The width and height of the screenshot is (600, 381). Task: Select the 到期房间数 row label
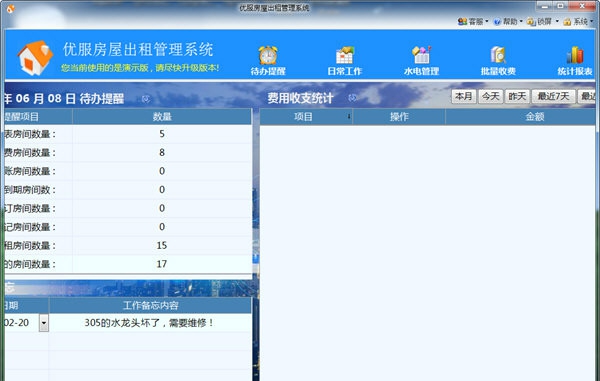[30, 190]
